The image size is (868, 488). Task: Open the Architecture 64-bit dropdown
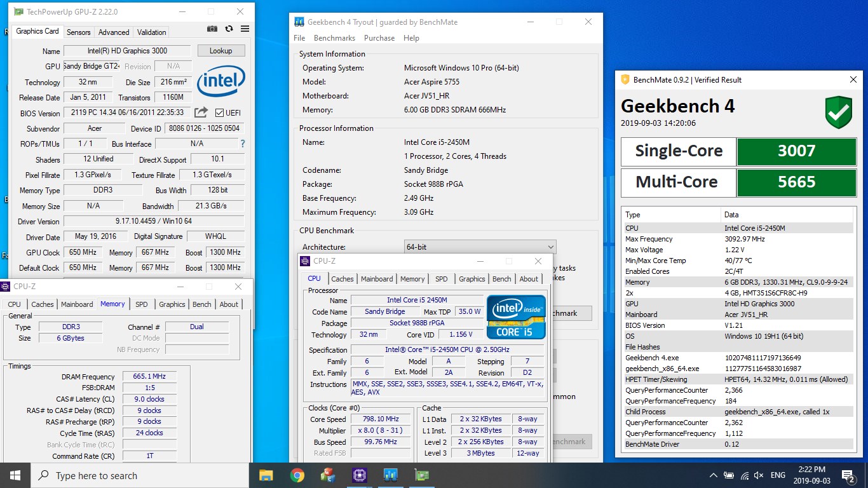click(480, 247)
